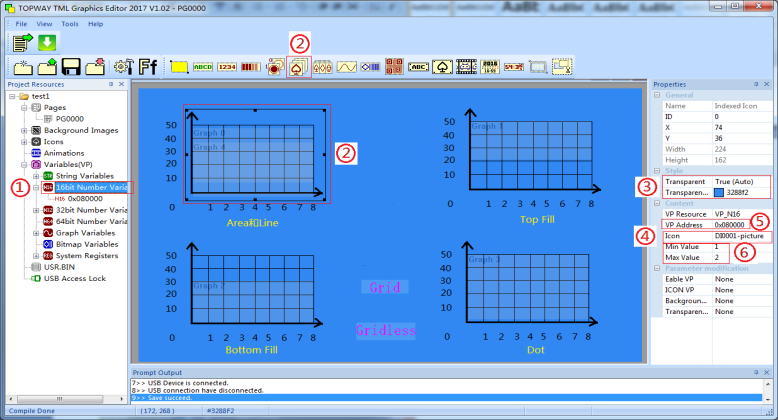Open the Help menu
The width and height of the screenshot is (778, 420).
click(x=96, y=24)
